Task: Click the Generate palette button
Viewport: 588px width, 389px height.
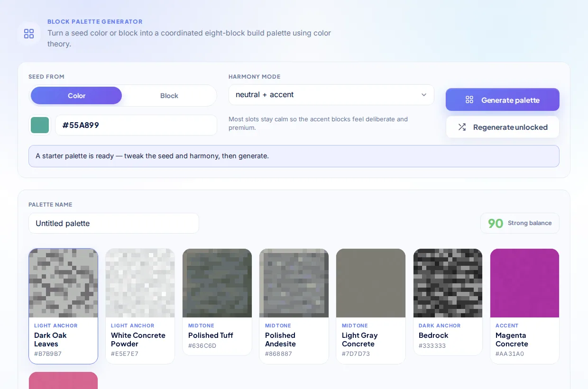Action: pyautogui.click(x=502, y=100)
